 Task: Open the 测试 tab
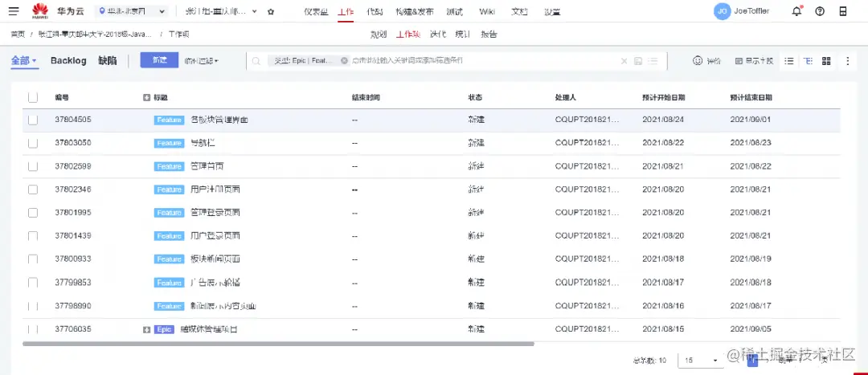[454, 11]
